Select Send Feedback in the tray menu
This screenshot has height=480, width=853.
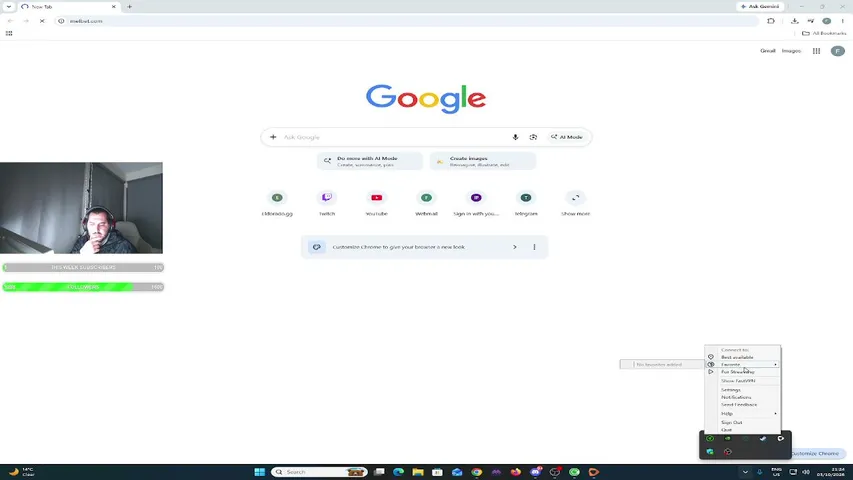743,405
